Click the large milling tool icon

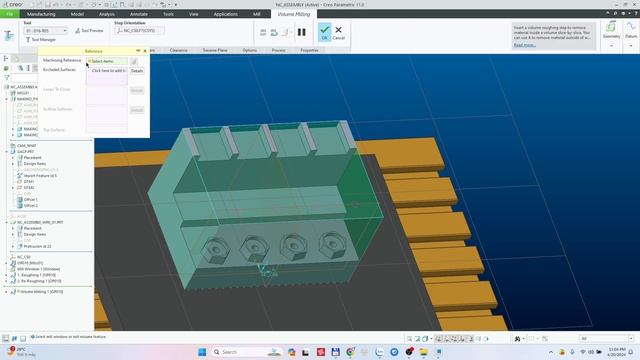pos(9,36)
